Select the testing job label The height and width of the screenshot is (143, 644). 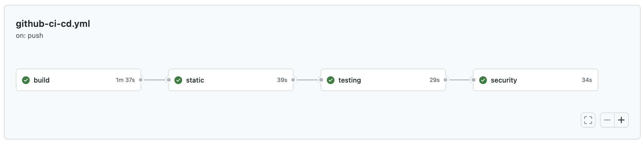350,80
